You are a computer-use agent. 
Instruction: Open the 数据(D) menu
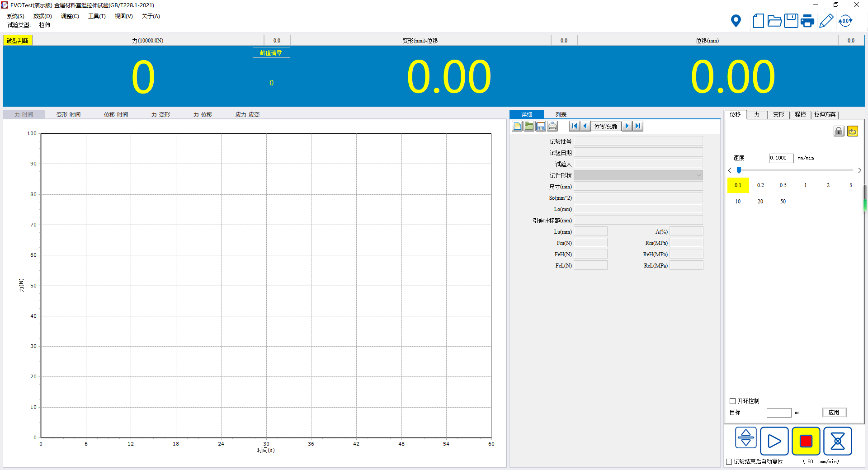pos(42,16)
